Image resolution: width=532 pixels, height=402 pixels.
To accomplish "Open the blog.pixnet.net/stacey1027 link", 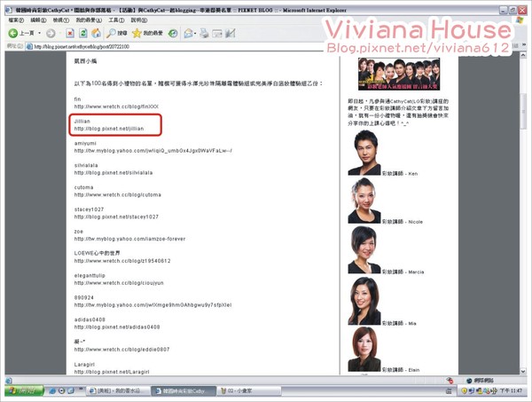I will click(x=116, y=217).
